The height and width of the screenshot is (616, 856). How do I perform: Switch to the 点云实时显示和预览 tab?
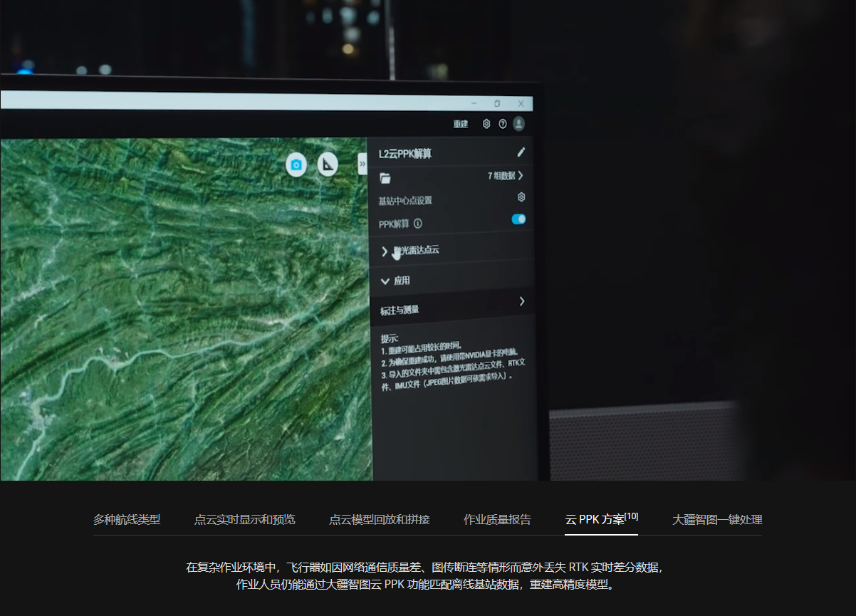pos(244,520)
